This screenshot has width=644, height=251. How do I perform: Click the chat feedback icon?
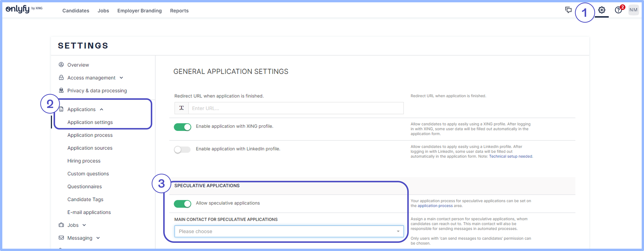tap(568, 10)
